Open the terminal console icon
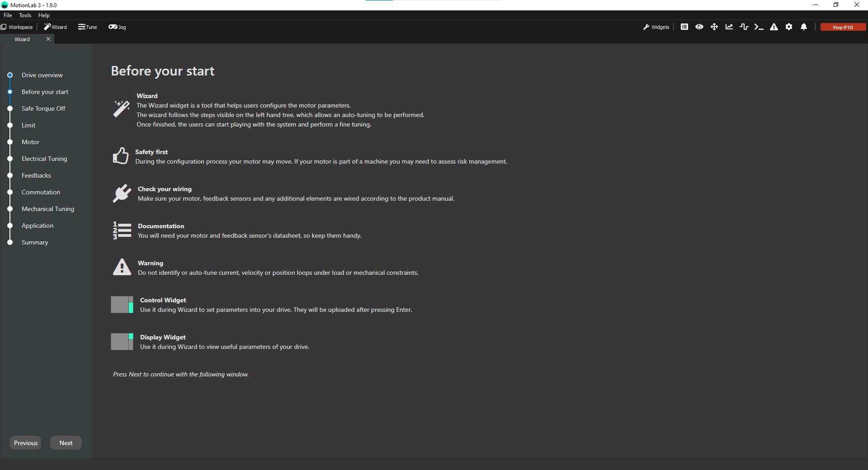 (x=759, y=27)
